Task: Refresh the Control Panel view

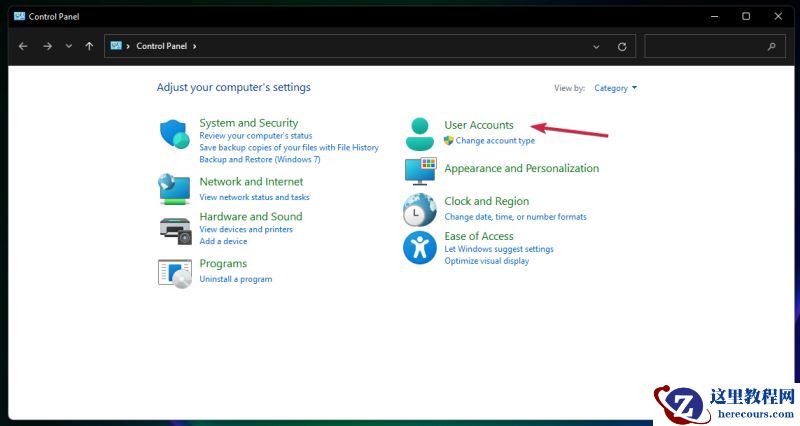Action: [x=622, y=46]
